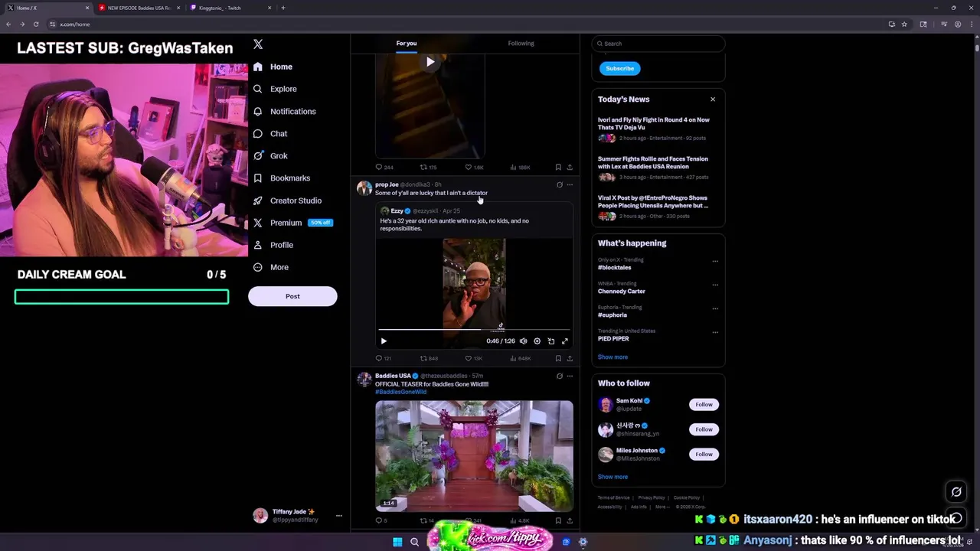Open video settings gear in Ezzy video
The image size is (980, 551).
tap(537, 341)
